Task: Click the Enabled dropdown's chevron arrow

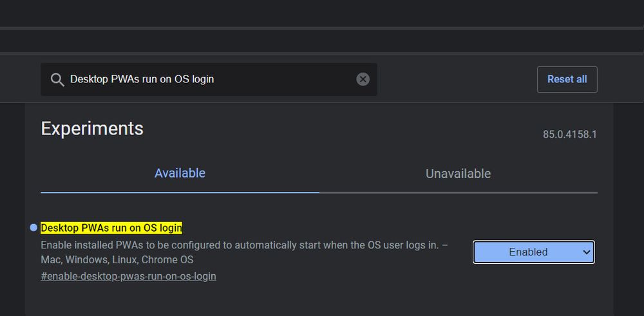Action: [x=586, y=252]
